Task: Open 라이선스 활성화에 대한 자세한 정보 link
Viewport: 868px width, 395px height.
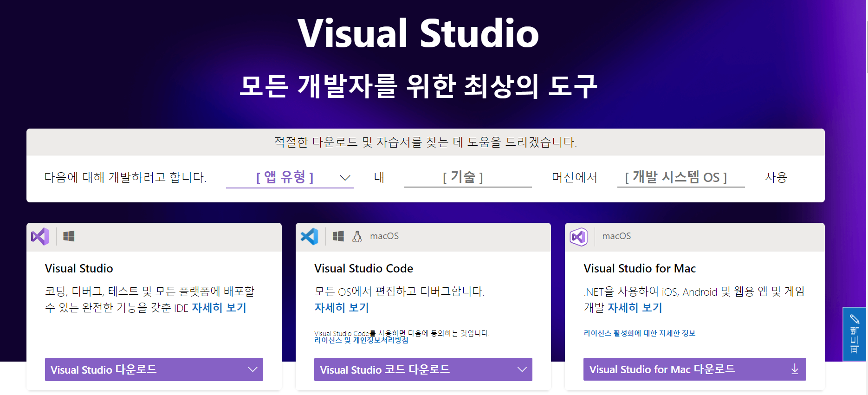Action: click(x=639, y=333)
